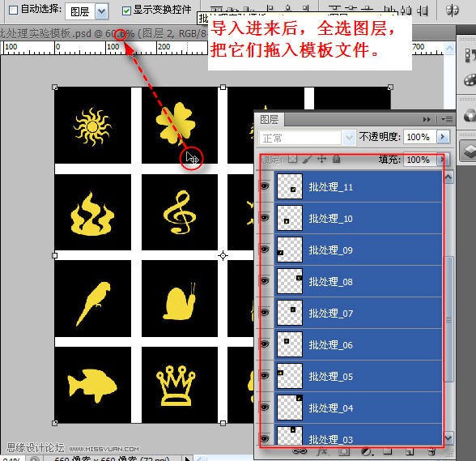Click the link layers icon
The width and height of the screenshot is (476, 461).
(300, 451)
